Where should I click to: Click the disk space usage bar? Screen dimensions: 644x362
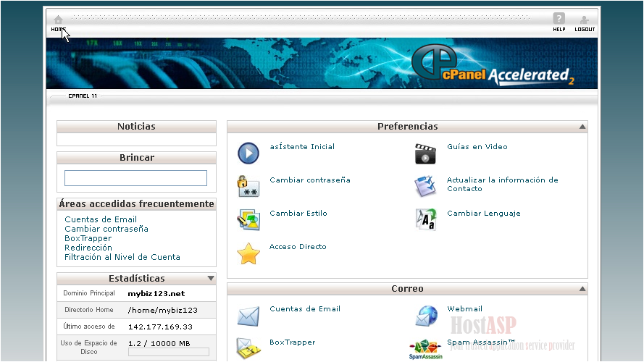click(168, 352)
